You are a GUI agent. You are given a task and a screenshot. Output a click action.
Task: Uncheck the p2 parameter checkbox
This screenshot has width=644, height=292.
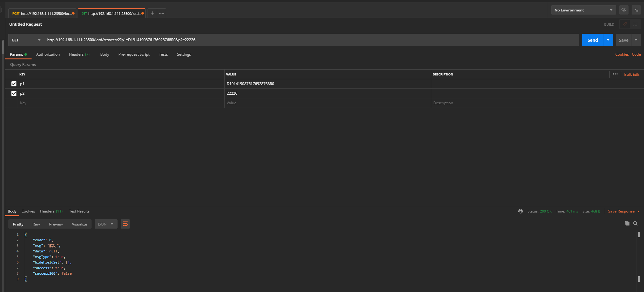point(14,93)
